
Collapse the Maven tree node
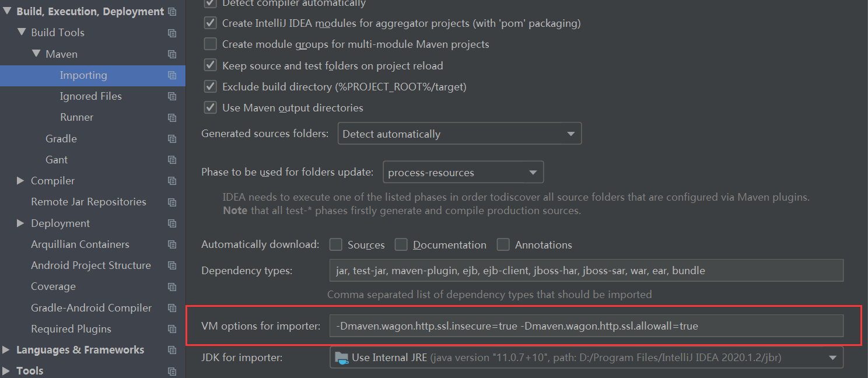(36, 54)
